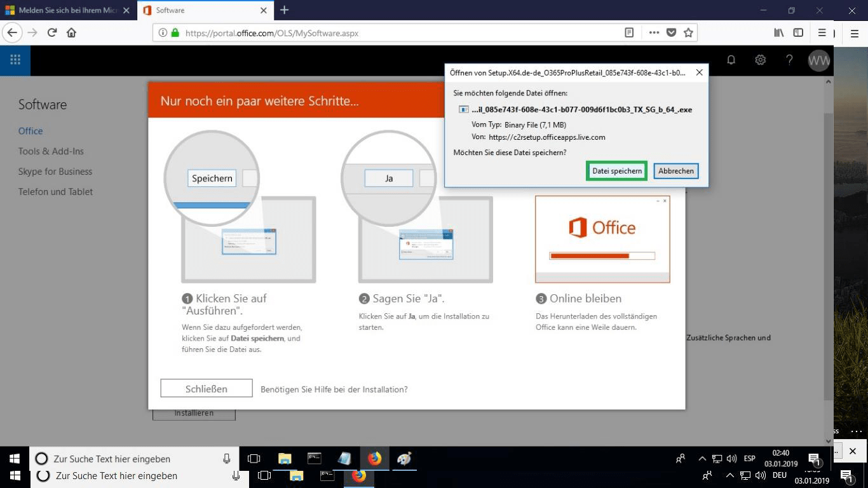Open the Firefox hamburger menu

822,32
